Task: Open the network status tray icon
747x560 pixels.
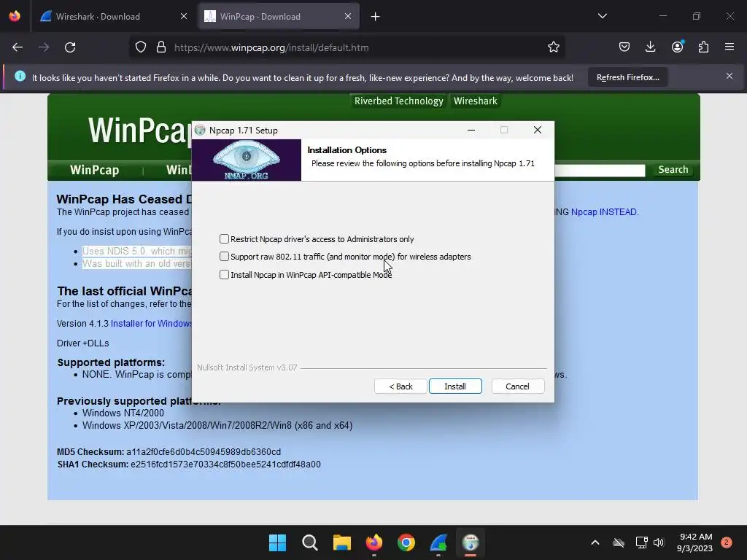Action: [641, 542]
